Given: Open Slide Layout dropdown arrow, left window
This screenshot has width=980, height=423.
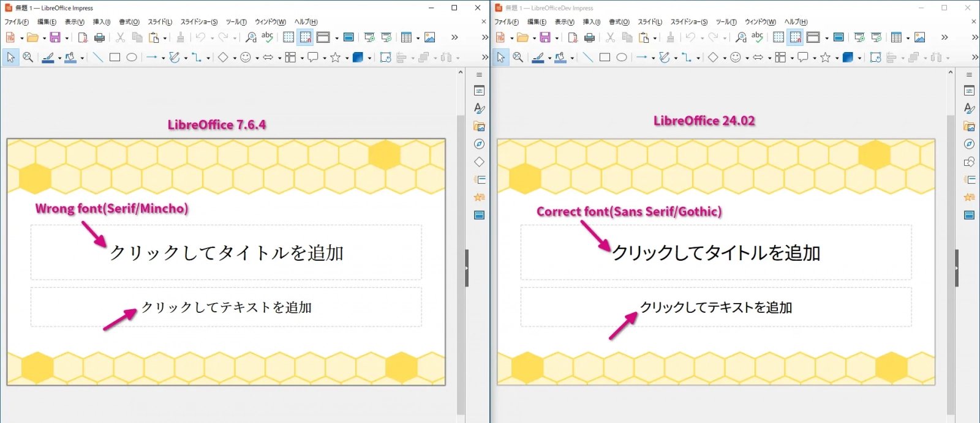Looking at the screenshot, I should coord(336,38).
